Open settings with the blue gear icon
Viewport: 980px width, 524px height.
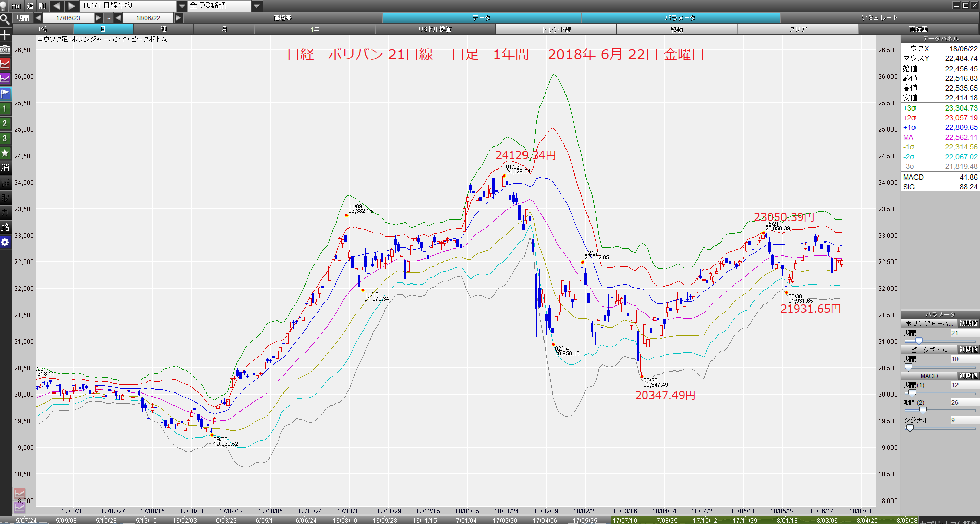5,242
